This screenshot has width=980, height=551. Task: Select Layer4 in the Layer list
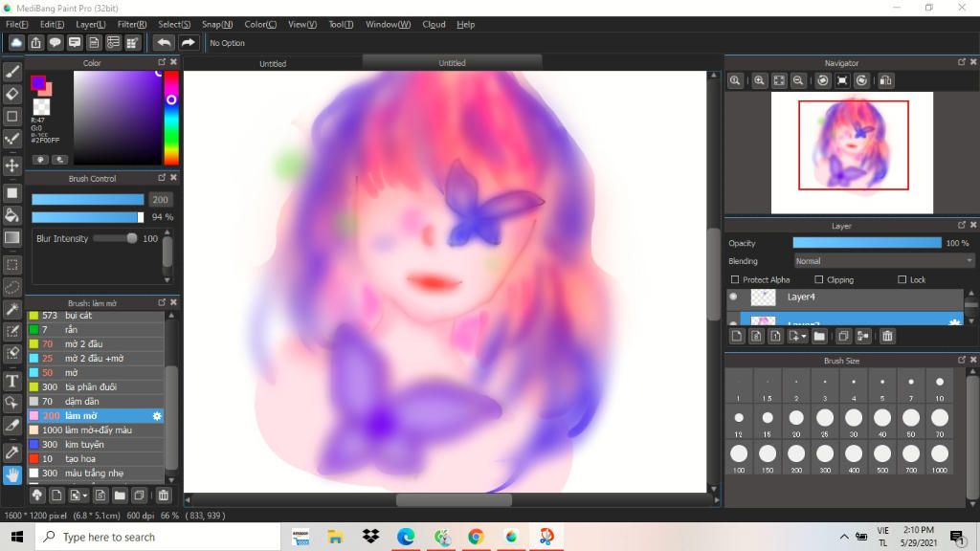click(851, 298)
